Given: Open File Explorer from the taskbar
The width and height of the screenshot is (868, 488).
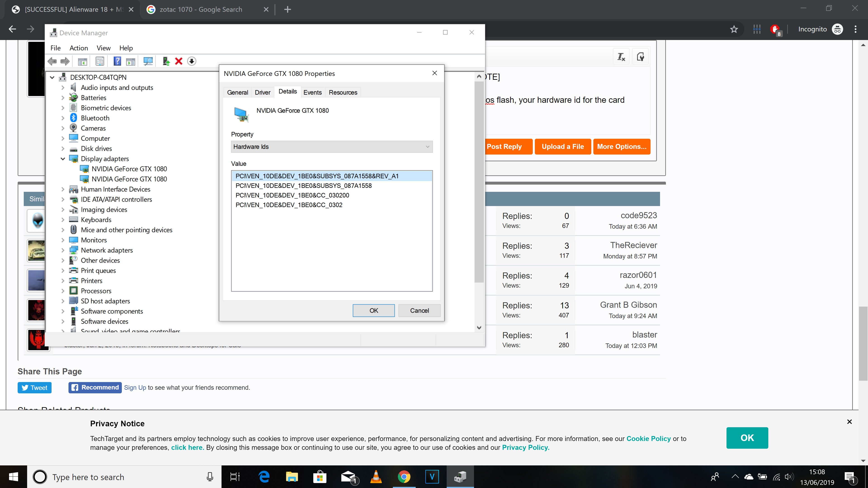Looking at the screenshot, I should [292, 477].
